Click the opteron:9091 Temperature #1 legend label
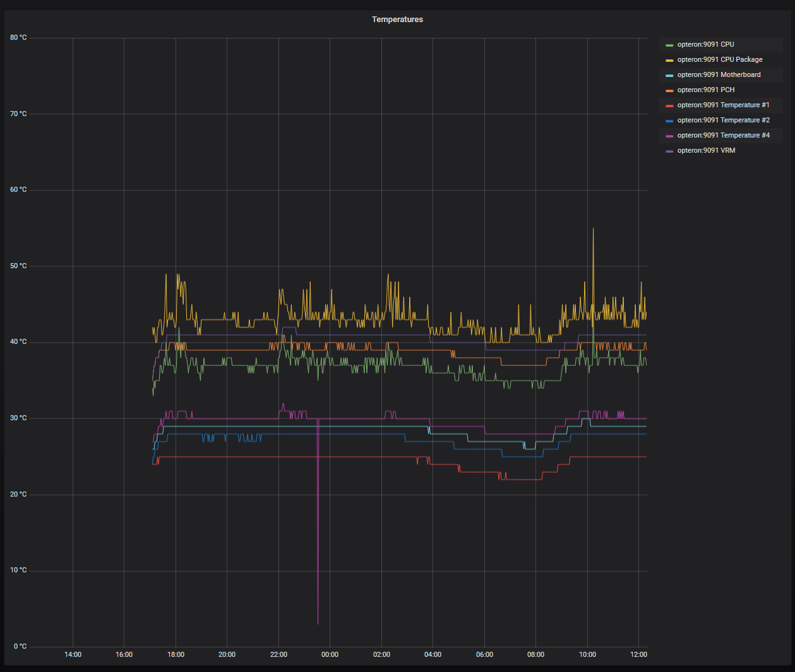The image size is (795, 672). [723, 105]
